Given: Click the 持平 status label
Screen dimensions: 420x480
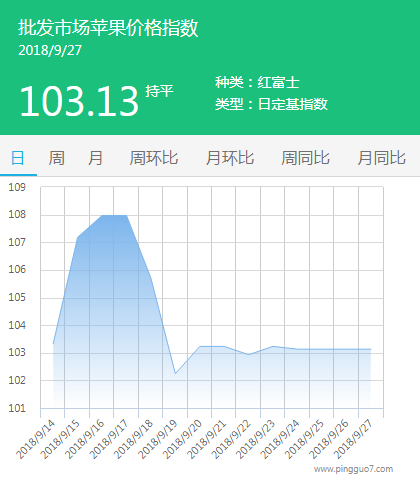Looking at the screenshot, I should (x=159, y=91).
